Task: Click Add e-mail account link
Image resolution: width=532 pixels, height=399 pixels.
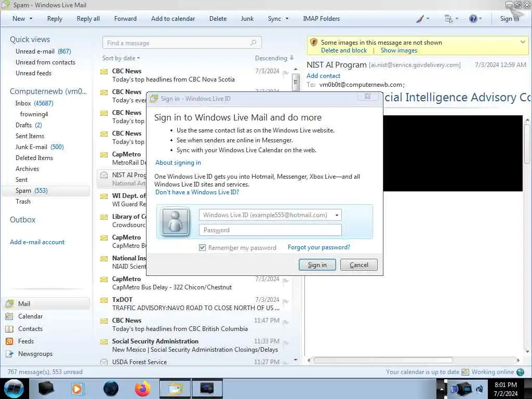Action: click(37, 242)
